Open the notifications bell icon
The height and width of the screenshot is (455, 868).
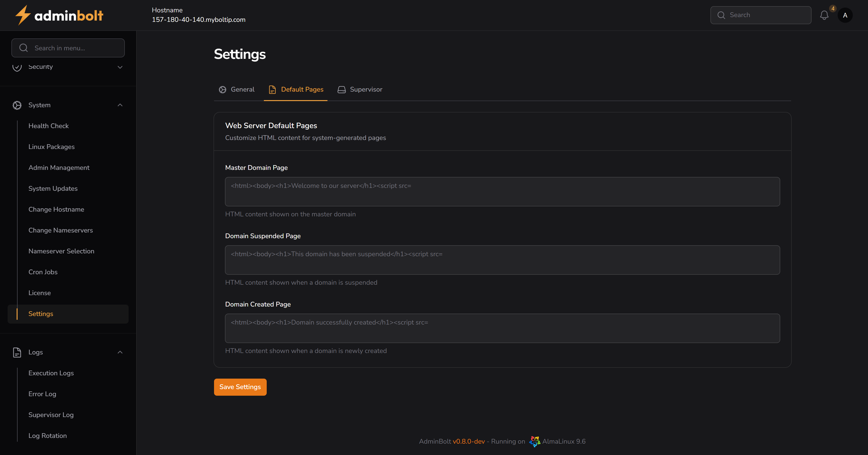pyautogui.click(x=825, y=15)
